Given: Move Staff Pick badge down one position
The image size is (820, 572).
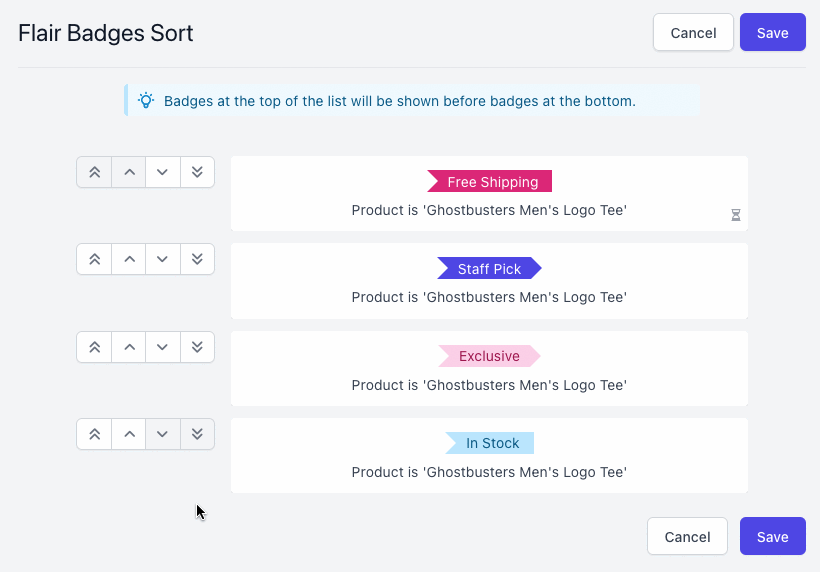Looking at the screenshot, I should (163, 259).
